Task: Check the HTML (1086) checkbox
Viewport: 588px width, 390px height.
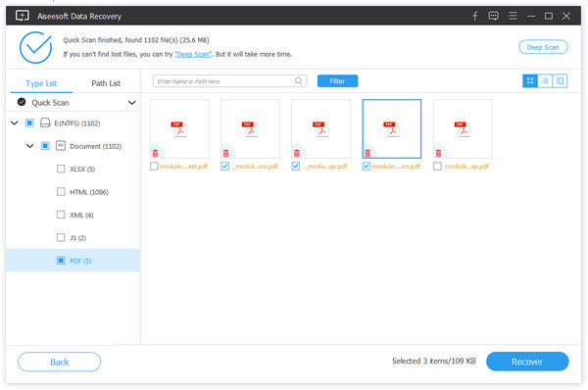Action: click(x=61, y=192)
